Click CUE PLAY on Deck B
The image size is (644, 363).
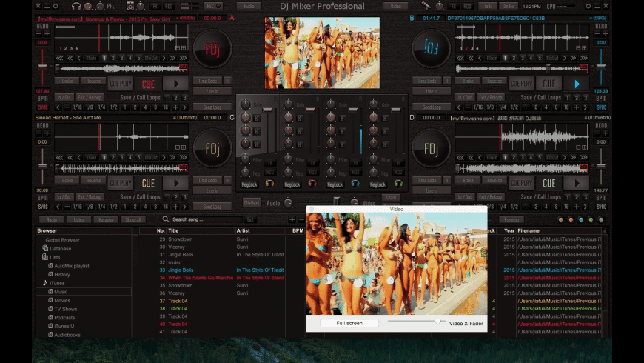(521, 84)
